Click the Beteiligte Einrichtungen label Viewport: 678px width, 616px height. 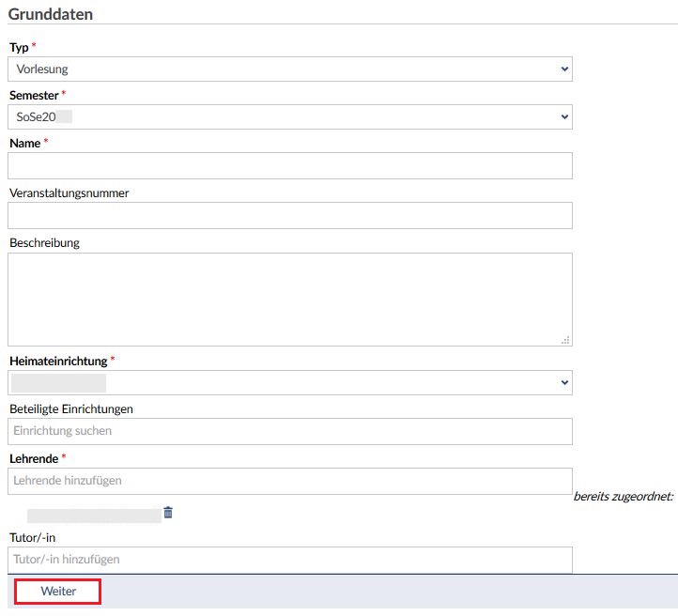tap(71, 409)
